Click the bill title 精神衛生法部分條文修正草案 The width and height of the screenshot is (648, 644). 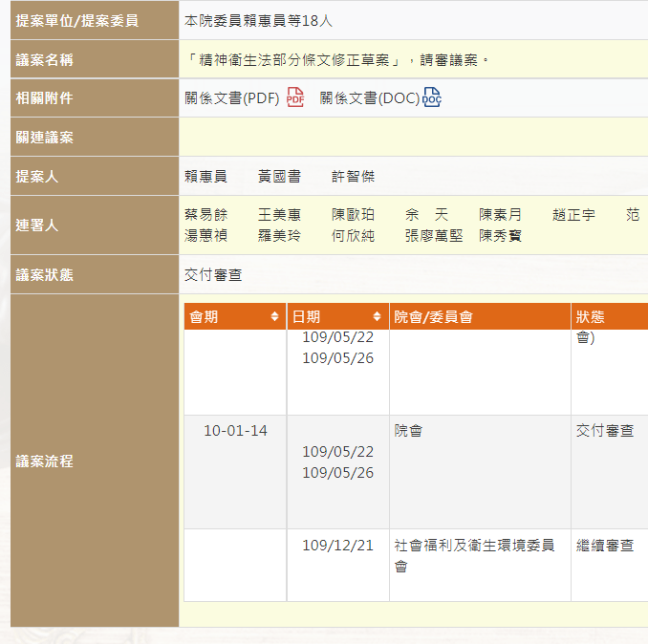click(293, 60)
